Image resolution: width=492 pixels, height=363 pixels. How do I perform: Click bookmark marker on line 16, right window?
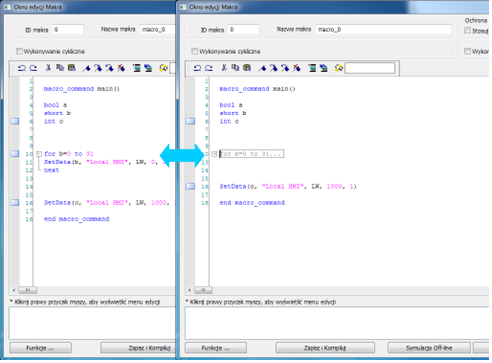[190, 187]
